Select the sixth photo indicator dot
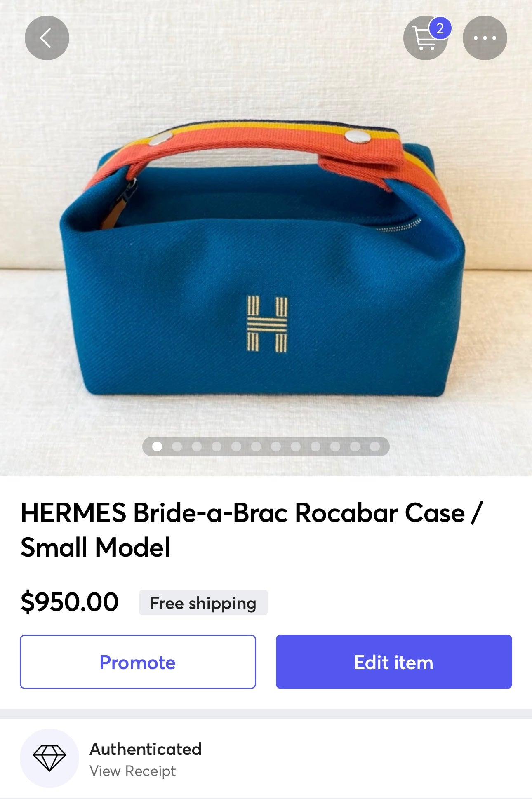This screenshot has height=799, width=532. (x=256, y=446)
